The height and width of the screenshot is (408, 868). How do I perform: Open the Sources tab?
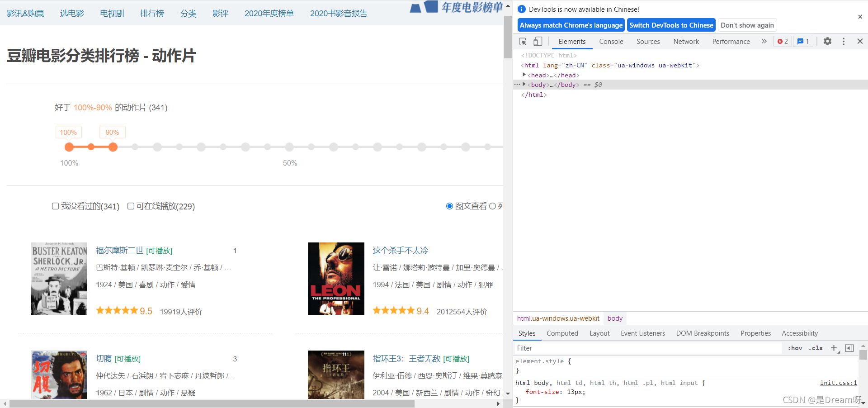click(648, 42)
